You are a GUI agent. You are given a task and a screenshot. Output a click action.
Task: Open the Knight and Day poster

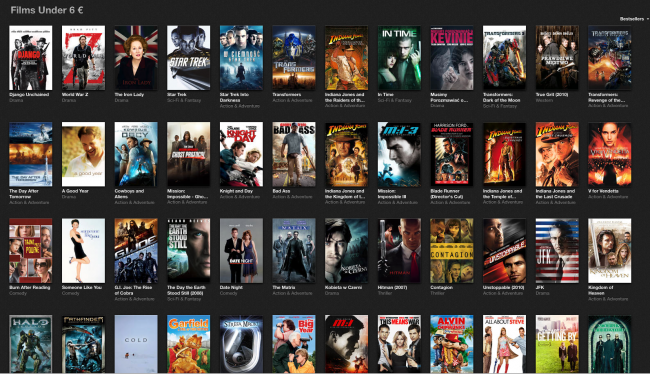click(x=241, y=154)
